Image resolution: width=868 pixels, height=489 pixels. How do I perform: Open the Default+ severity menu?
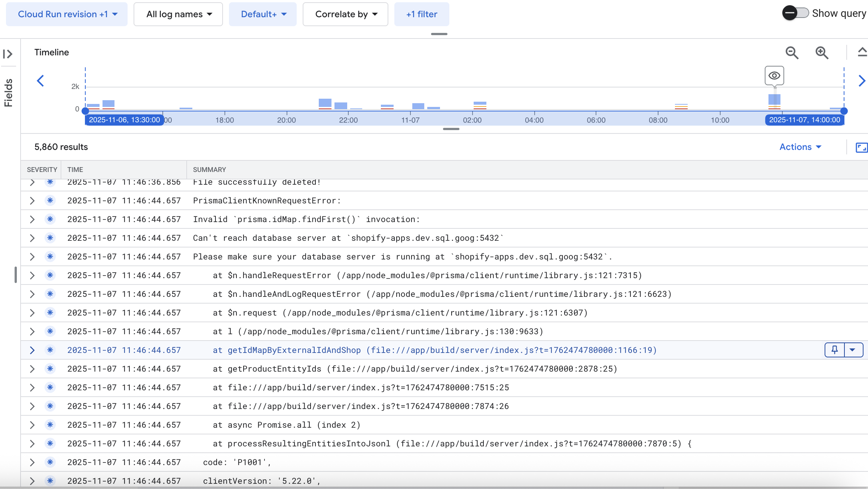(263, 14)
